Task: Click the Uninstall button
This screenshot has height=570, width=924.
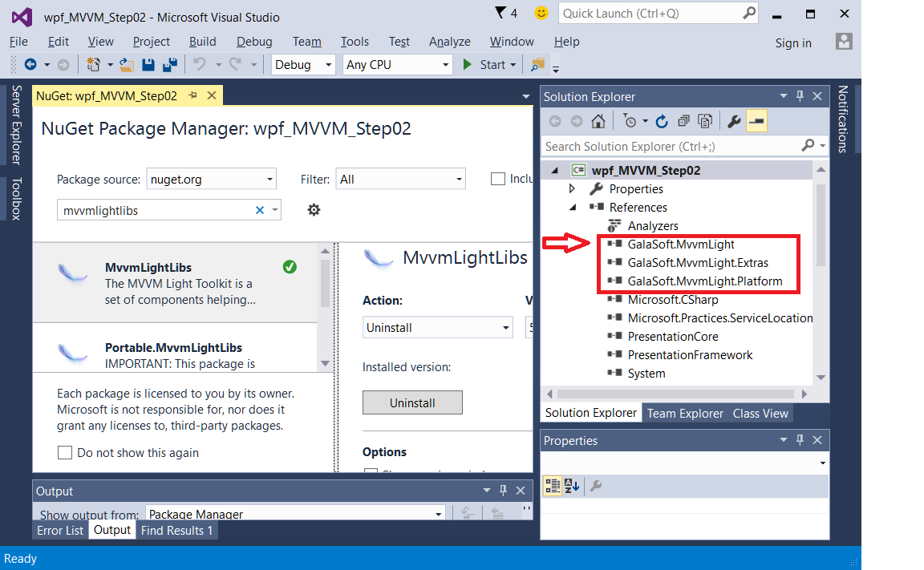Action: click(412, 402)
